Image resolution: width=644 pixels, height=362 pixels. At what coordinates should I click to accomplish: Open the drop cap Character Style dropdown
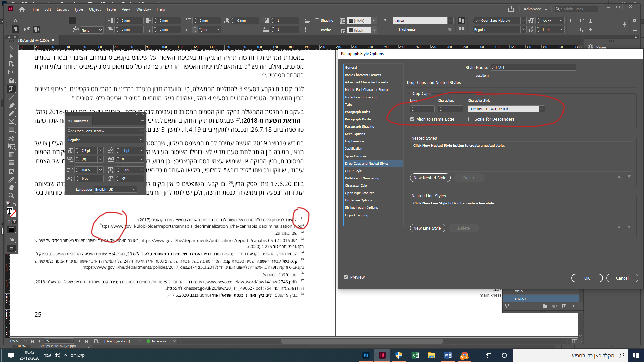(x=542, y=109)
